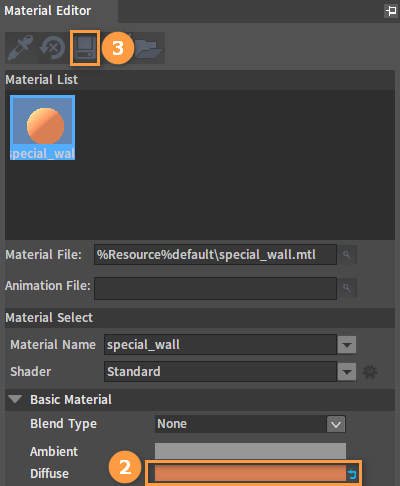This screenshot has height=486, width=400.
Task: Click the reset material icon
Action: click(52, 48)
